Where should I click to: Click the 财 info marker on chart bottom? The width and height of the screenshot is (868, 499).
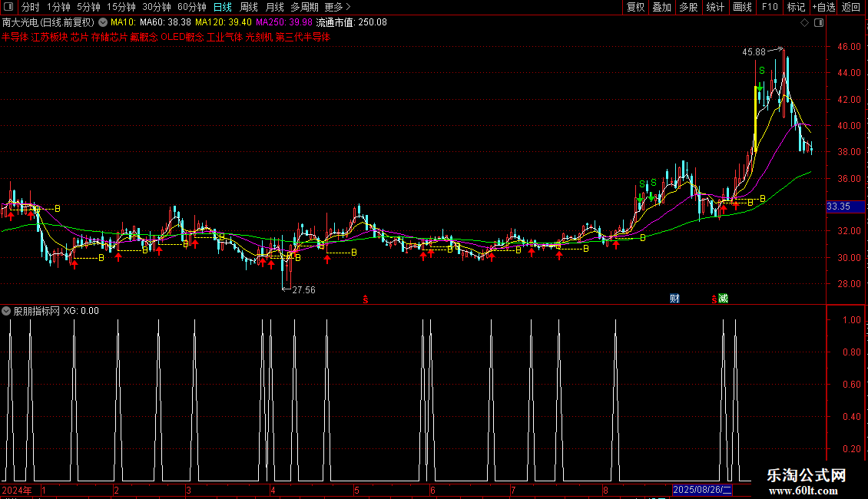tap(674, 299)
